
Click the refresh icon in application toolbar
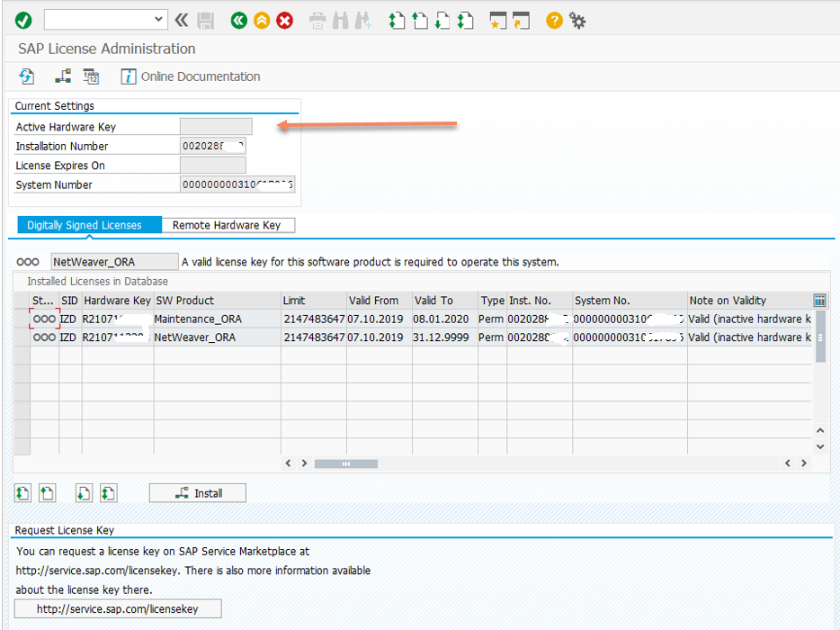click(x=26, y=76)
